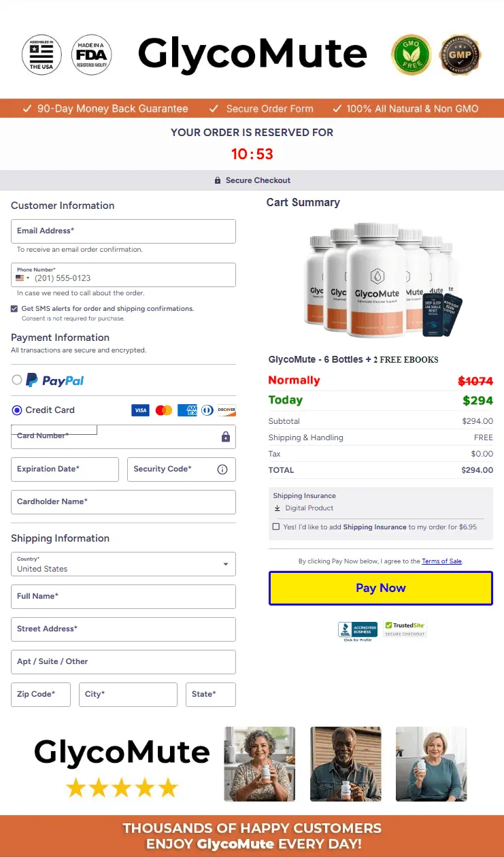This screenshot has width=504, height=858.
Task: Click the Email Address input field
Action: point(123,231)
